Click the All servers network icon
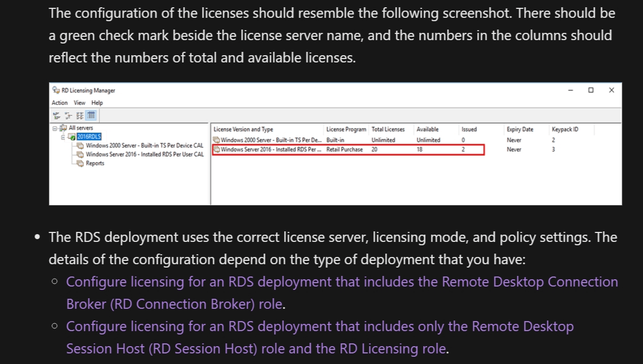Screen dimensions: 643x364 [63, 128]
